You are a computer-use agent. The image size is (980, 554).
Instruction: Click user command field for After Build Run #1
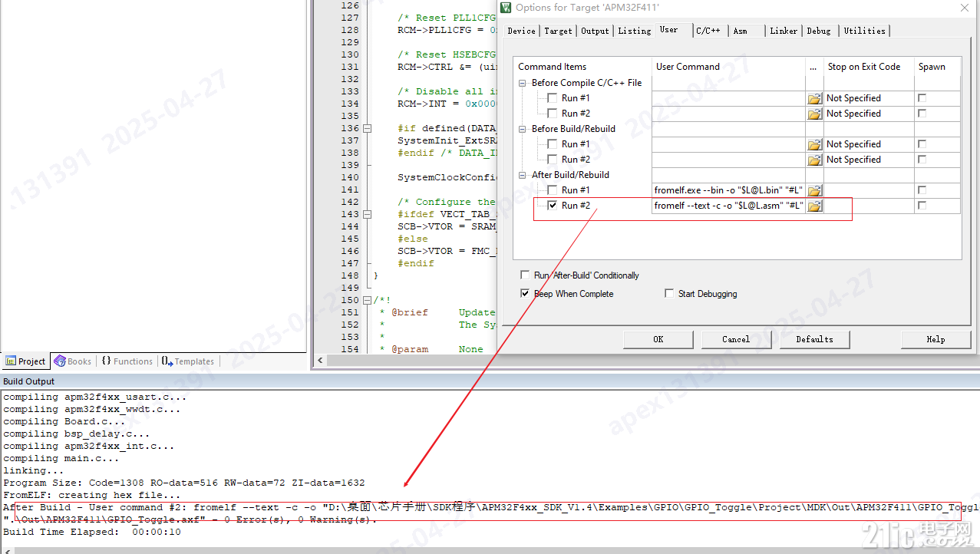(x=729, y=190)
